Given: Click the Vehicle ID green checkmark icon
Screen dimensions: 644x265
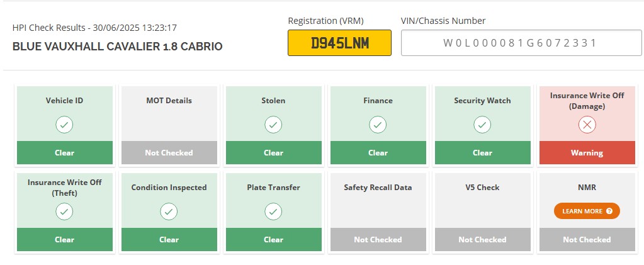Looking at the screenshot, I should pos(64,125).
